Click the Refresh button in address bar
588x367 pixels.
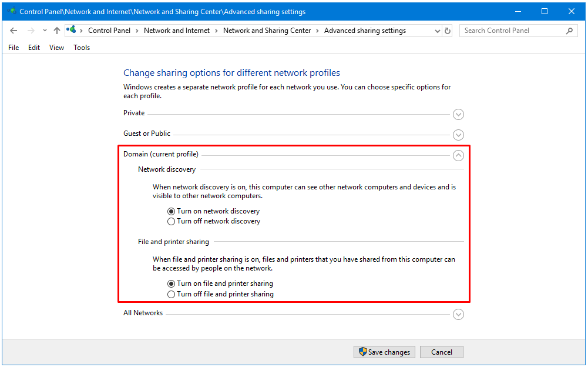[448, 31]
